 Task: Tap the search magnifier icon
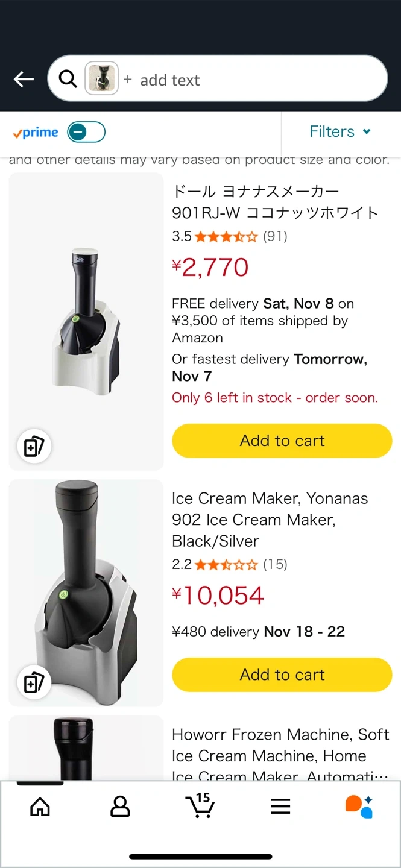[68, 79]
